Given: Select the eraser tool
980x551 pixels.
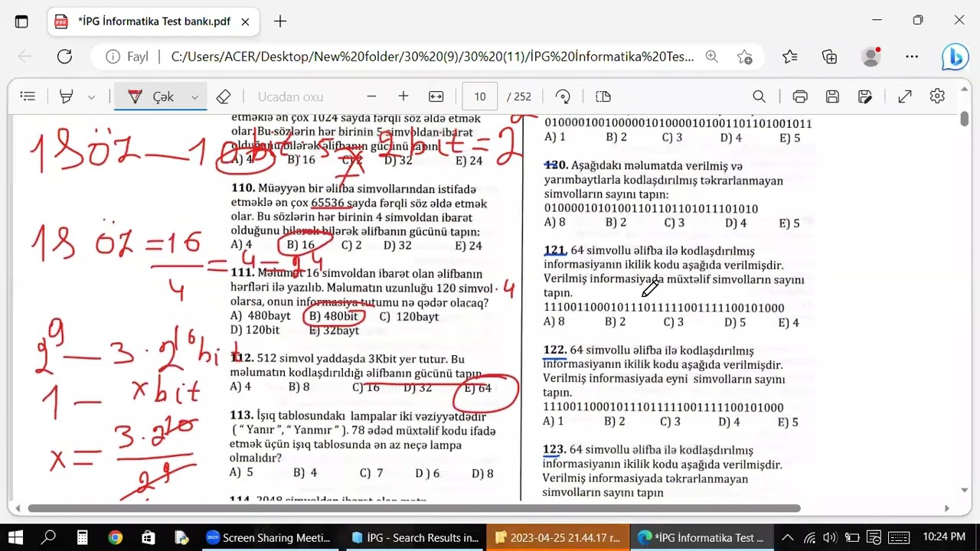Looking at the screenshot, I should click(224, 96).
